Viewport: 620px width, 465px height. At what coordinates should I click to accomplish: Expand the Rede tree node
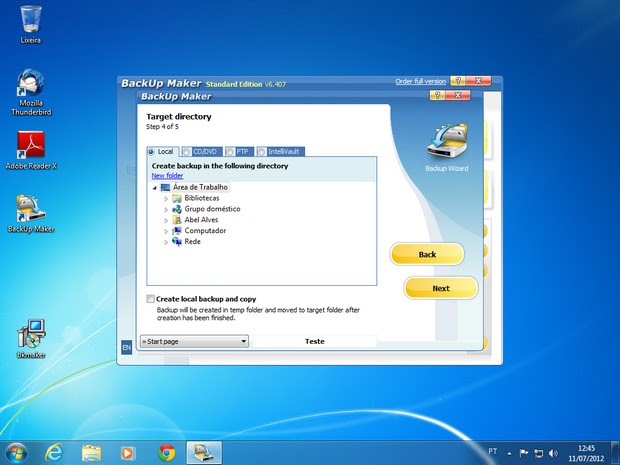166,242
